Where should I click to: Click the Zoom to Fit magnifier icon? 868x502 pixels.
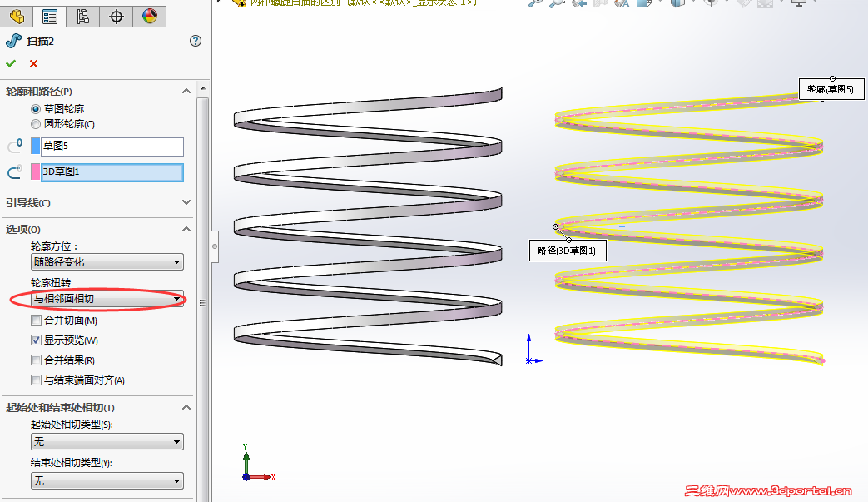[x=535, y=2]
